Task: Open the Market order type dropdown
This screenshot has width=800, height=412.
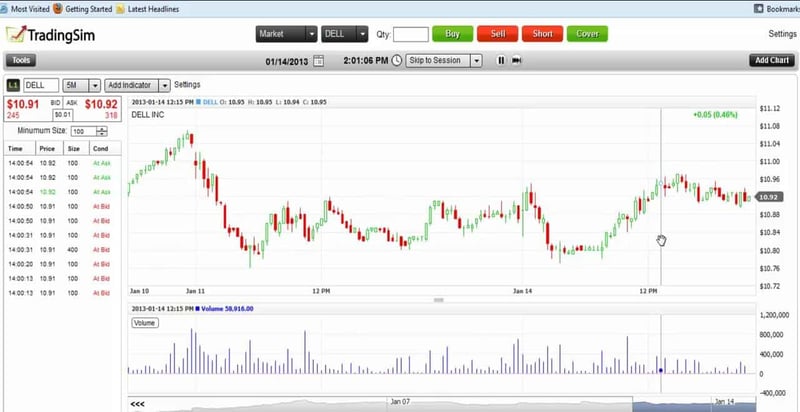Action: pos(286,34)
